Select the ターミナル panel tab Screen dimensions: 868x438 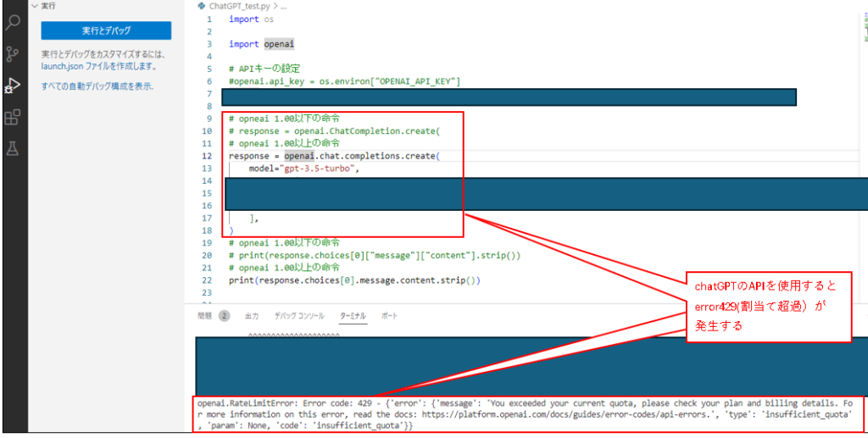[x=353, y=316]
